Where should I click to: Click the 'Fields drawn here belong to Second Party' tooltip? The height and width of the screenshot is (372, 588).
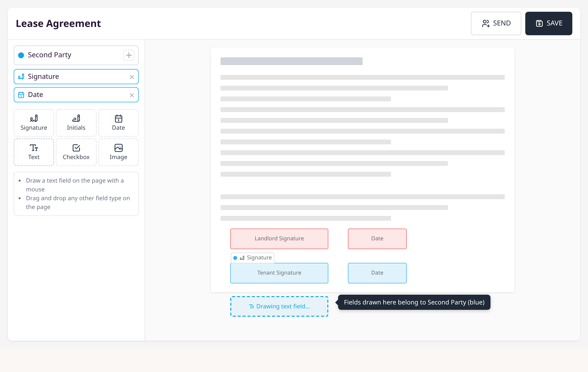(414, 302)
